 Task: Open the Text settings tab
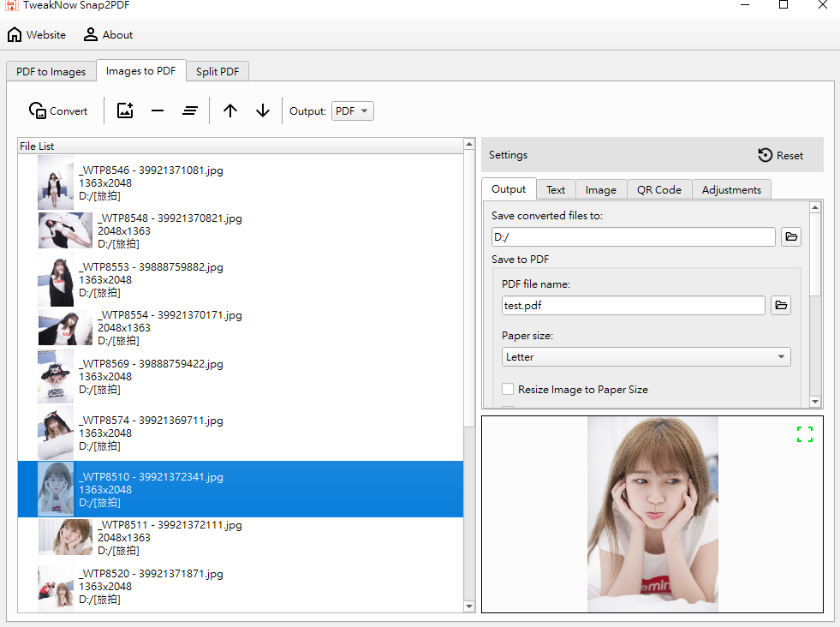coord(556,189)
